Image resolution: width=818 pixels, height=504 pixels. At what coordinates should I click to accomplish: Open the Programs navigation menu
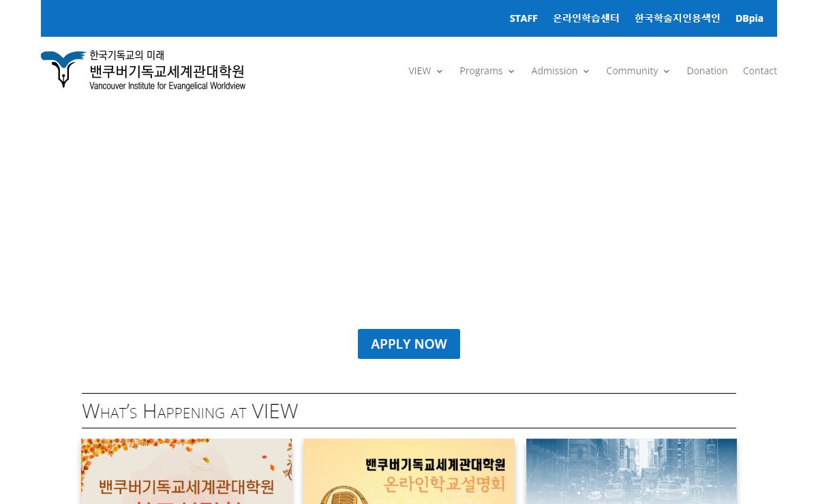[481, 71]
